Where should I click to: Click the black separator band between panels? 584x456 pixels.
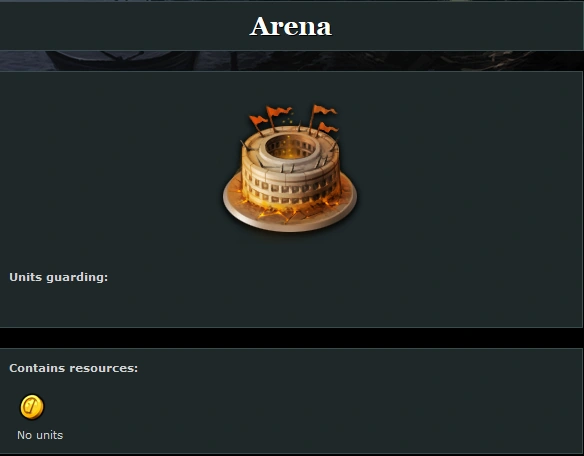pyautogui.click(x=292, y=338)
